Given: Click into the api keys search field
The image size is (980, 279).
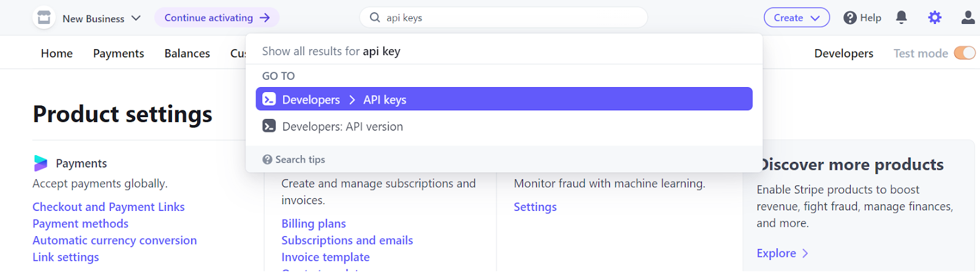Looking at the screenshot, I should [508, 18].
